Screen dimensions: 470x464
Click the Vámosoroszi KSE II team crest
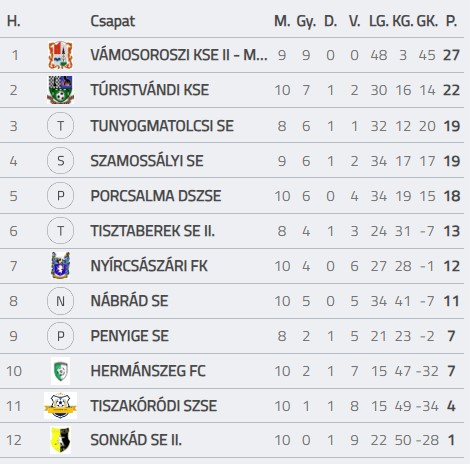60,55
